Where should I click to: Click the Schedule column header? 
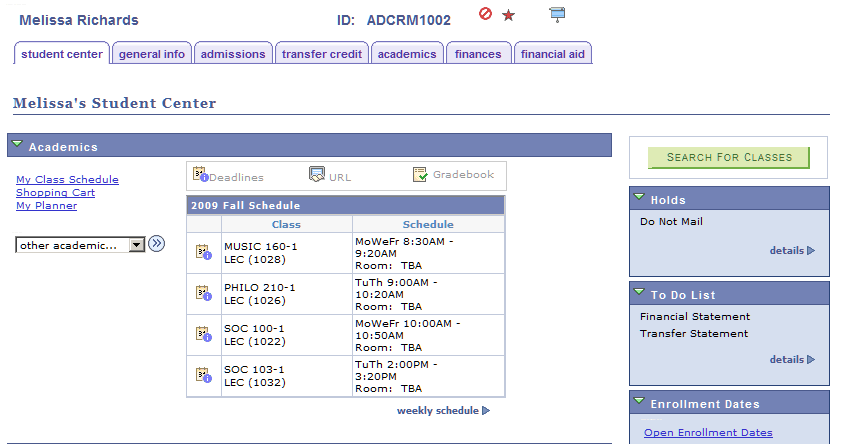[428, 224]
